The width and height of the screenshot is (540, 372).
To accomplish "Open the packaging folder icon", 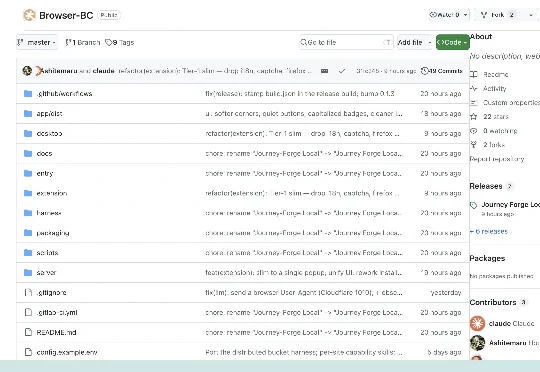I will click(28, 233).
